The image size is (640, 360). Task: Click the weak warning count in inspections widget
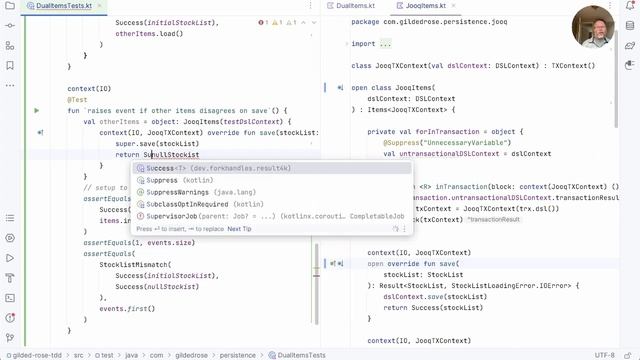[x=291, y=22]
